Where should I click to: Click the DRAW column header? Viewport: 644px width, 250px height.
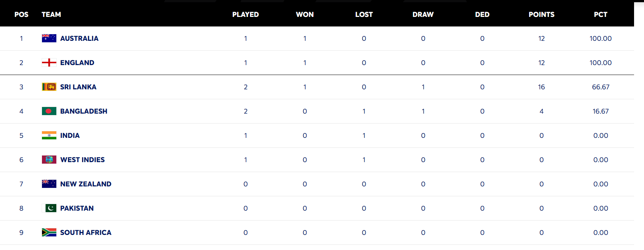point(423,14)
